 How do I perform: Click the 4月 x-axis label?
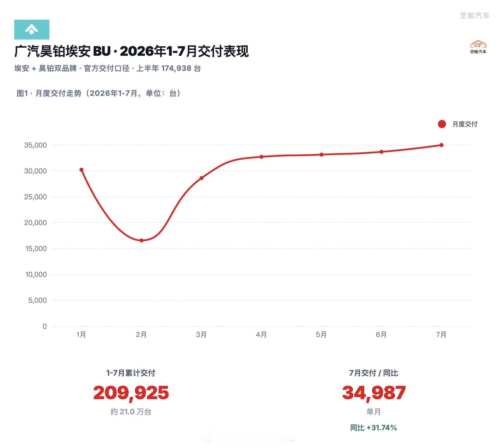coord(261,335)
